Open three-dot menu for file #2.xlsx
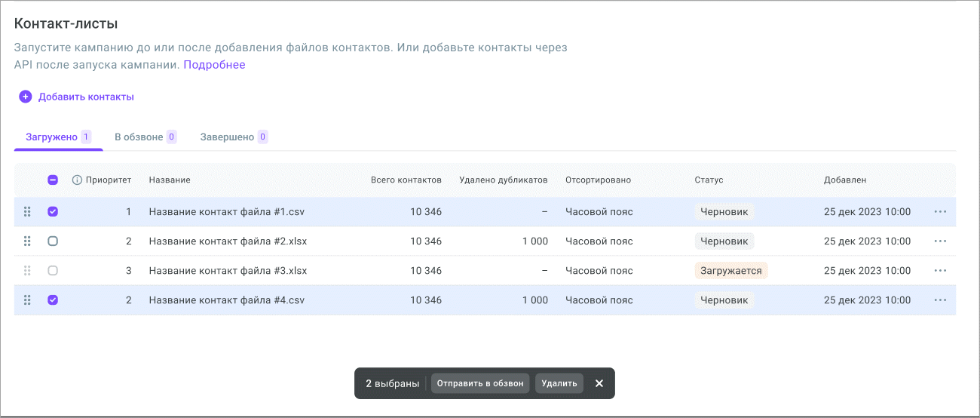This screenshot has height=418, width=980. coord(940,241)
